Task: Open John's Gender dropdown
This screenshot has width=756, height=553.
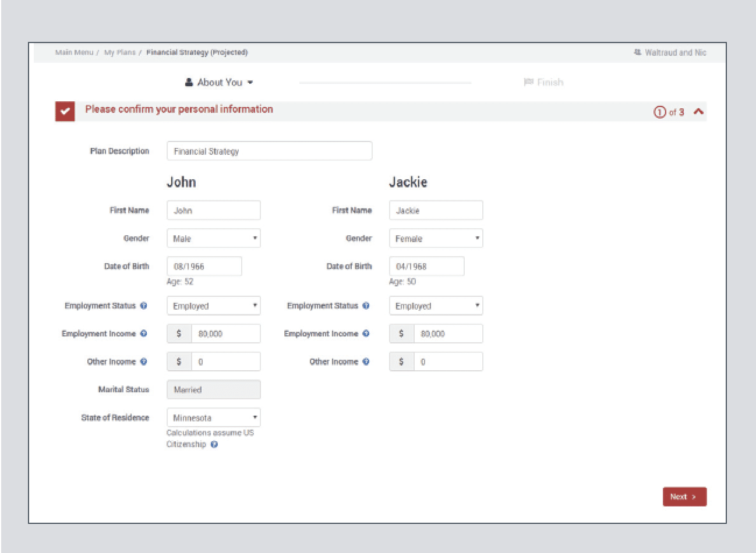Action: tap(213, 238)
